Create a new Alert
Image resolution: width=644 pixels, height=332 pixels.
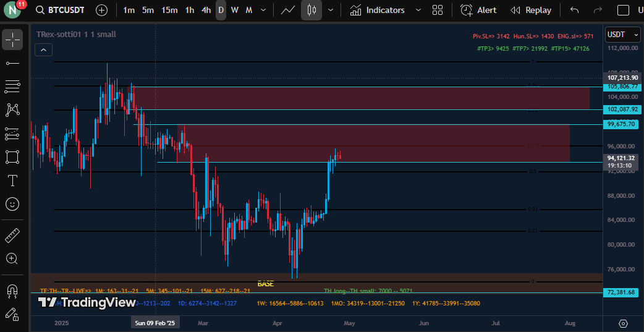pos(479,11)
